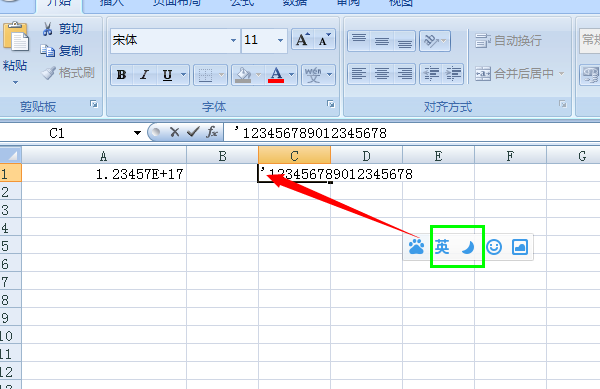This screenshot has width=600, height=389.
Task: Toggle wrap text 自动换行
Action: click(x=509, y=40)
